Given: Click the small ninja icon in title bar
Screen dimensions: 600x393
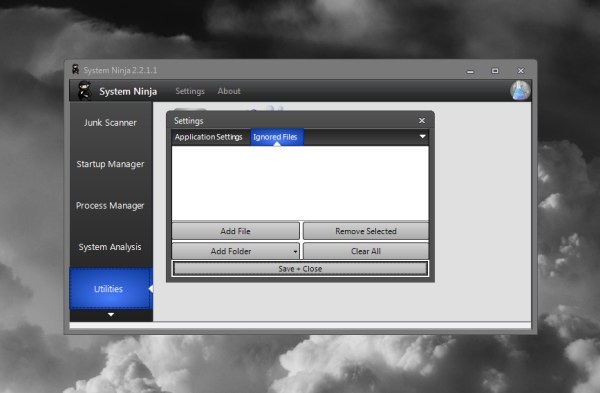Looking at the screenshot, I should point(75,70).
